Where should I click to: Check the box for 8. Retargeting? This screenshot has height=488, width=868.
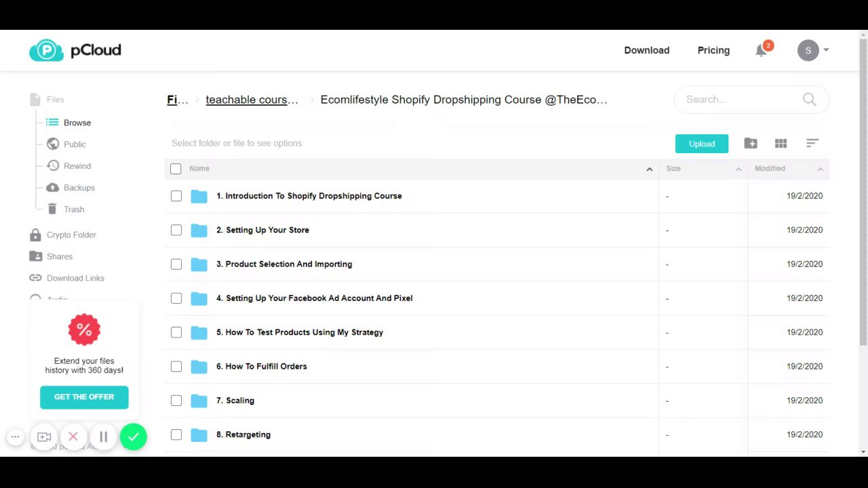pos(176,434)
